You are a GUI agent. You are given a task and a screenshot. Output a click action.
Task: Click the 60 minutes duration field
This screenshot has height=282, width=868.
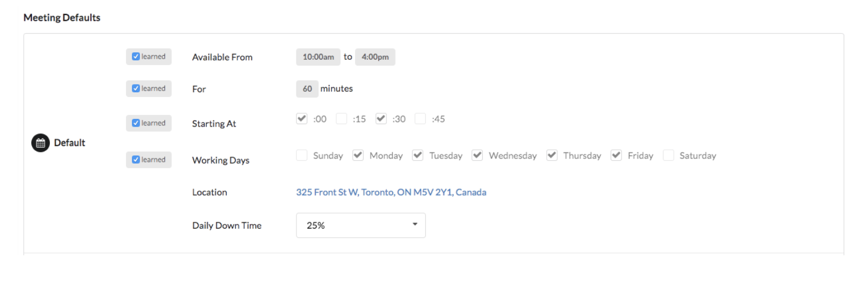point(307,89)
